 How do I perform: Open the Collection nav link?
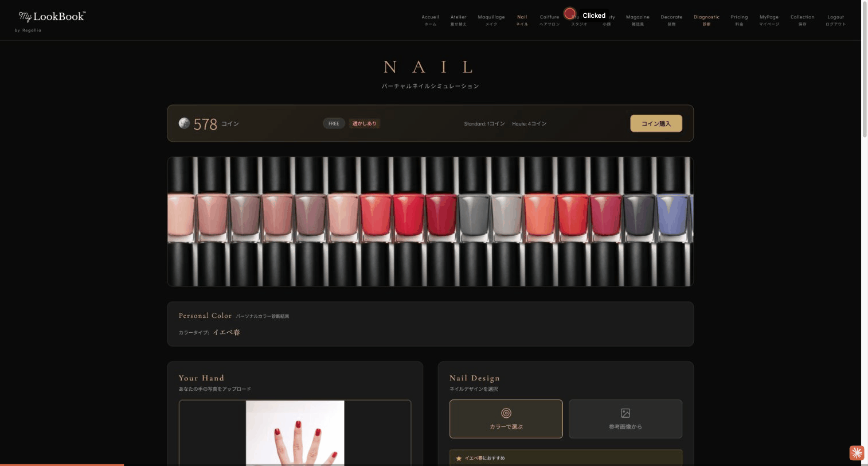802,20
